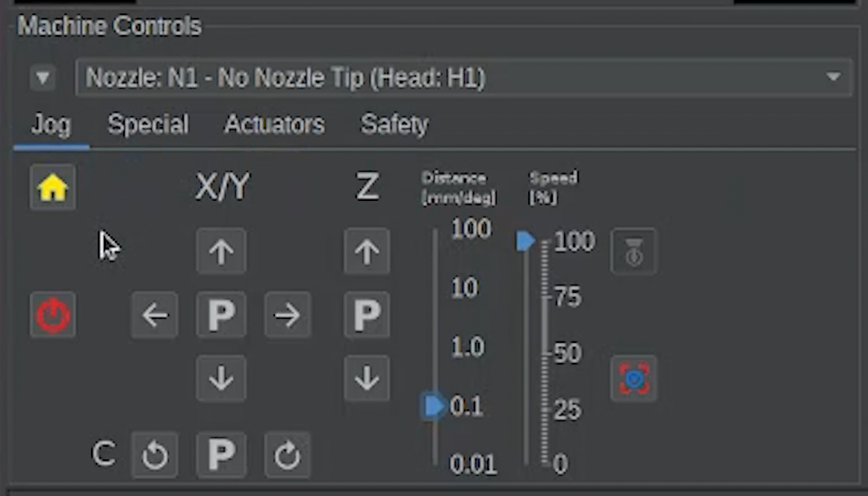Viewport: 868px width, 496px height.
Task: Click the Distance slider handle at 0.1
Action: tap(433, 406)
